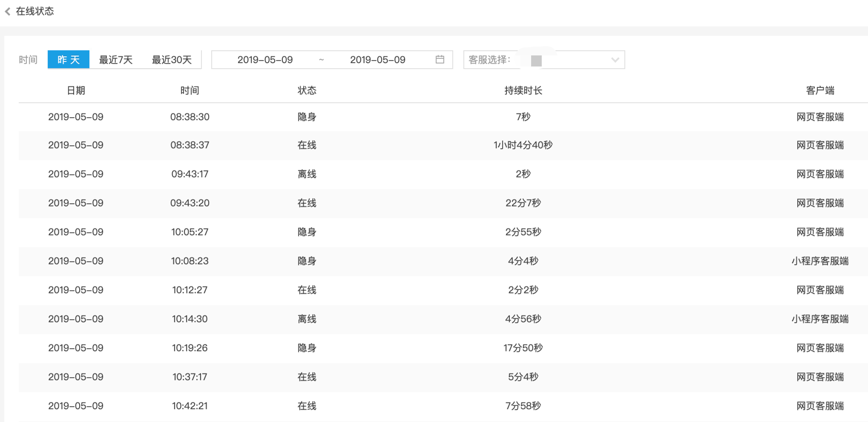
Task: Click the back arrow next to 在线状态
Action: (x=7, y=11)
